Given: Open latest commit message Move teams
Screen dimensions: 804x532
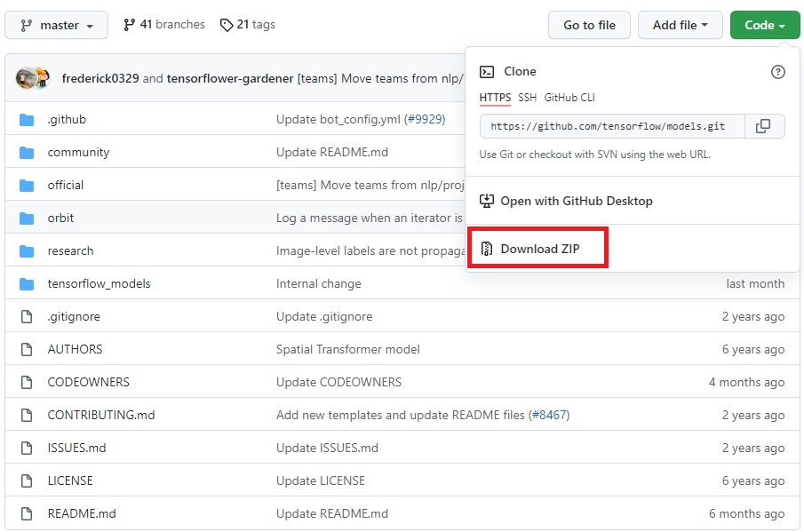Looking at the screenshot, I should (x=381, y=78).
